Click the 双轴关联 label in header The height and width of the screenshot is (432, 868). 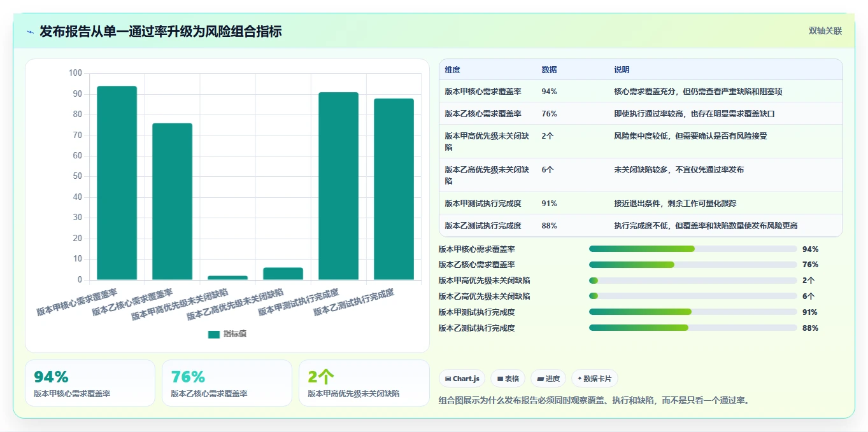click(x=825, y=31)
